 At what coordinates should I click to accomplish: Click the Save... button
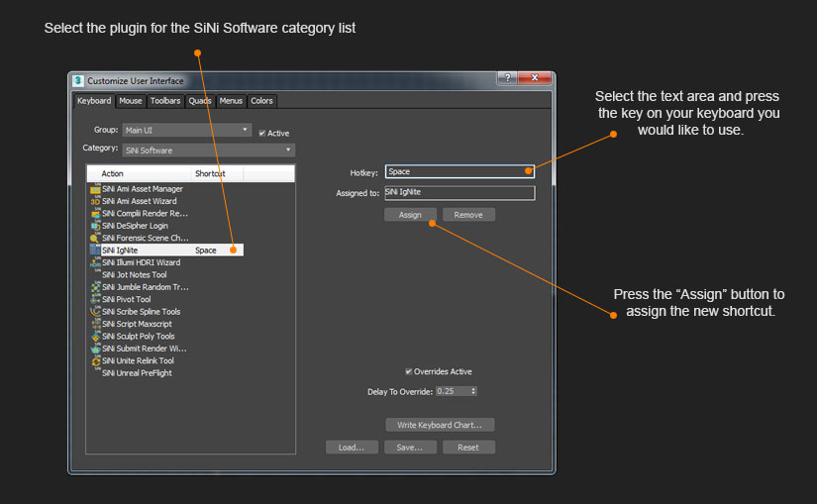tap(410, 448)
